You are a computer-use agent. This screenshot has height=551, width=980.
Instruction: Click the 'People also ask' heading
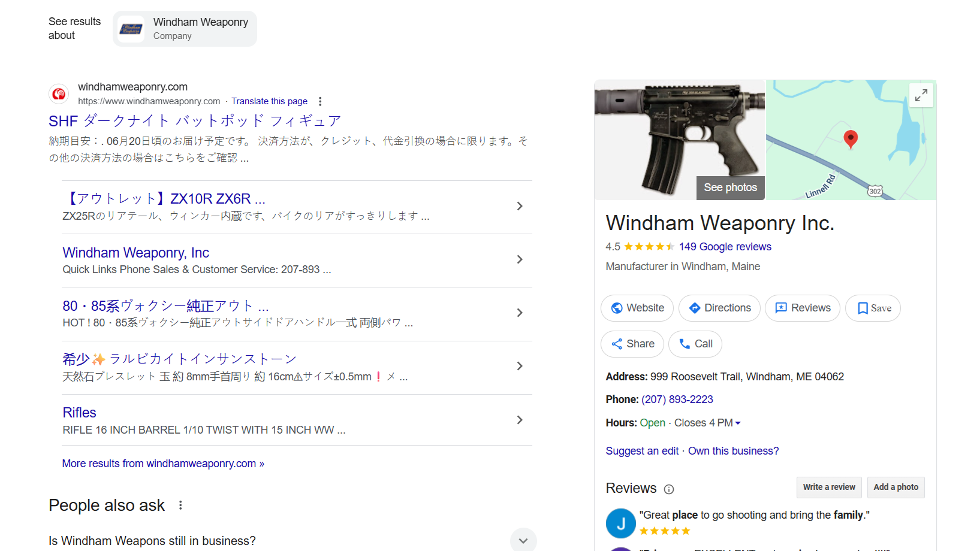[107, 505]
